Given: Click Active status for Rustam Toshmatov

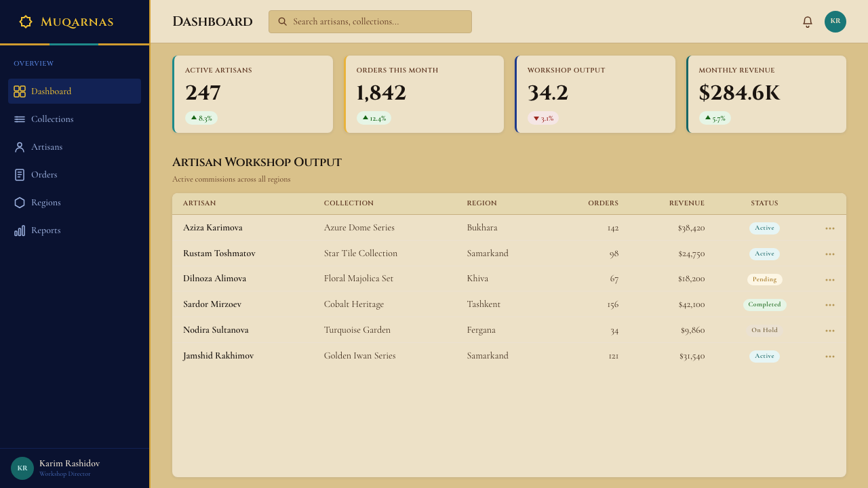Looking at the screenshot, I should (x=764, y=254).
